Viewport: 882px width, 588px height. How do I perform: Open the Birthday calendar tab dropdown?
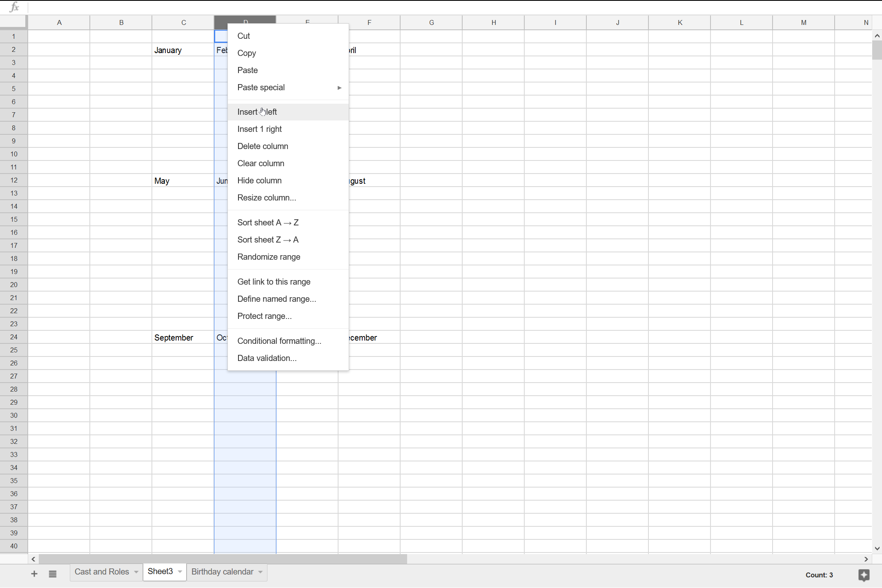click(260, 572)
